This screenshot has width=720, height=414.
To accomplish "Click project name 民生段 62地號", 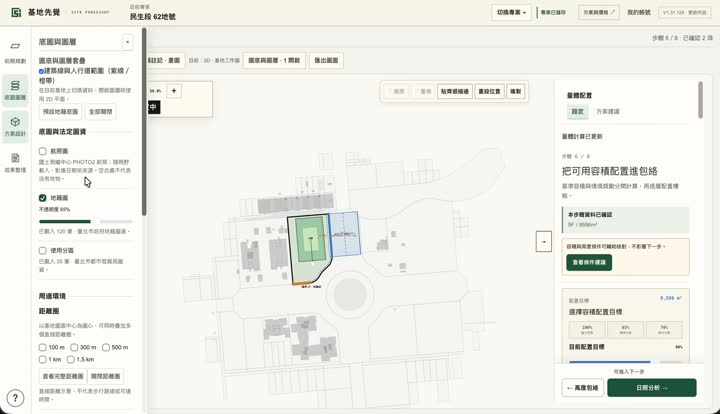I will tap(152, 17).
